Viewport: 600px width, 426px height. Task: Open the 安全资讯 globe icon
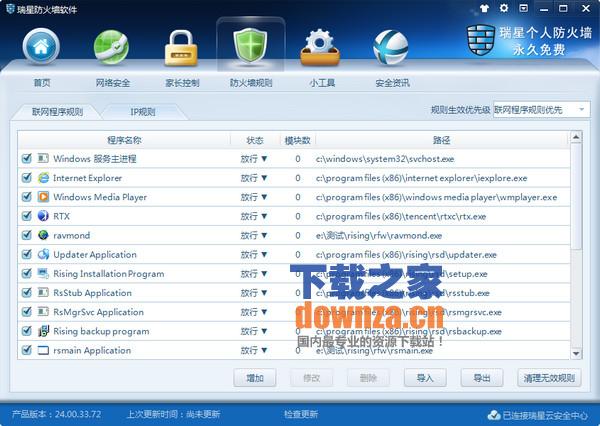click(x=390, y=47)
